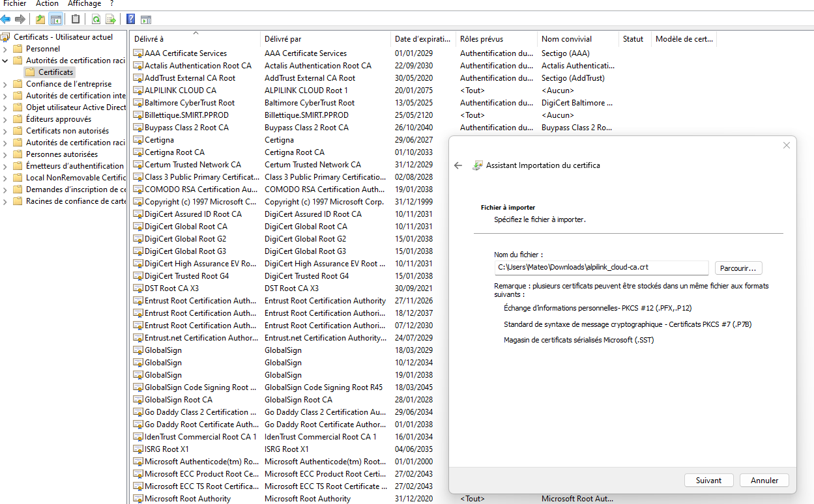Click the back arrow in the import wizard
Image resolution: width=814 pixels, height=504 pixels.
(458, 165)
